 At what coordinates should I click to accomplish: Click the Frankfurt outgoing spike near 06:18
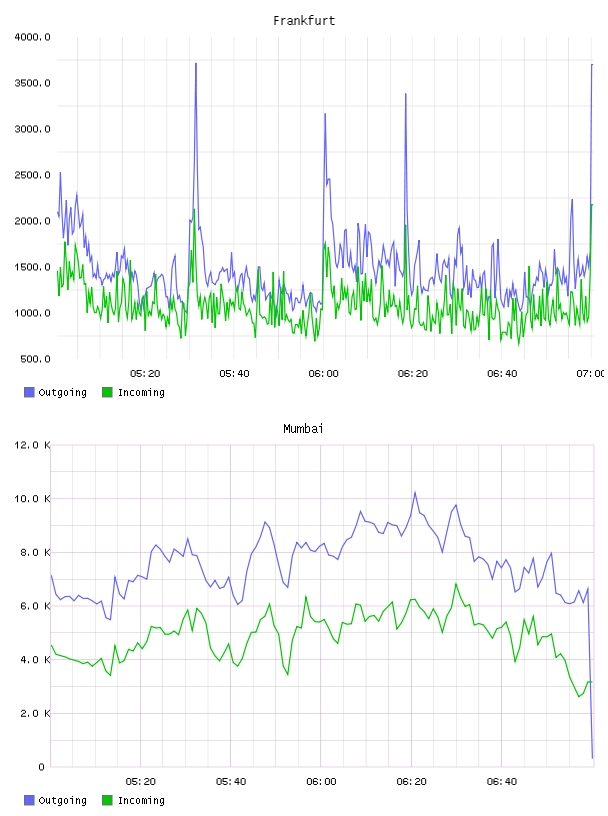click(x=406, y=95)
